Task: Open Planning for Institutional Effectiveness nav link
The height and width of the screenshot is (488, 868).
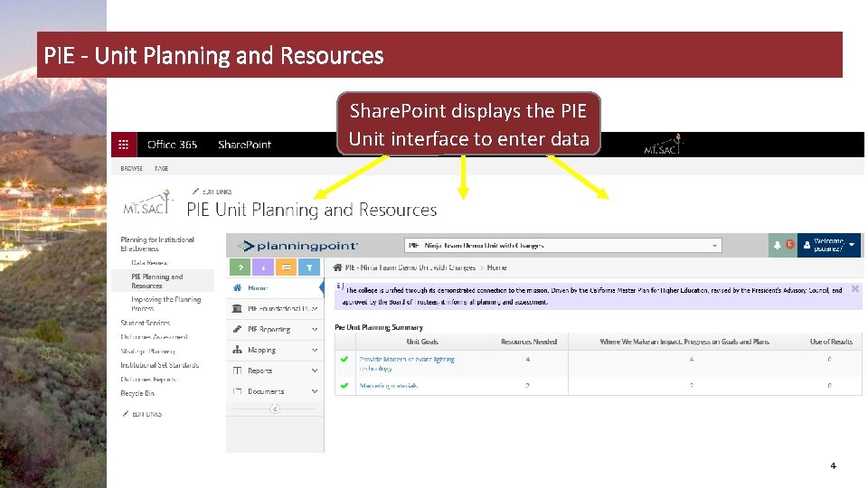Action: point(157,244)
